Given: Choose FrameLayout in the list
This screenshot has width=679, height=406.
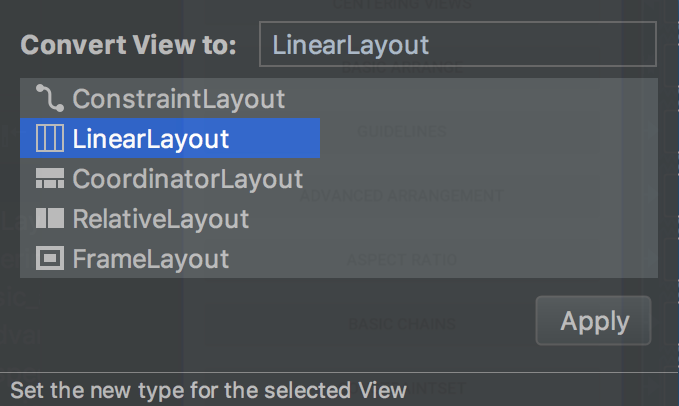Looking at the screenshot, I should (151, 259).
